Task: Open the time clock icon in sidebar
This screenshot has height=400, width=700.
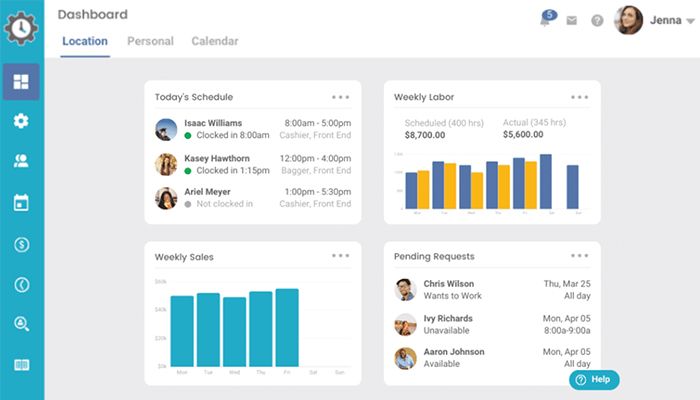Action: [21, 284]
